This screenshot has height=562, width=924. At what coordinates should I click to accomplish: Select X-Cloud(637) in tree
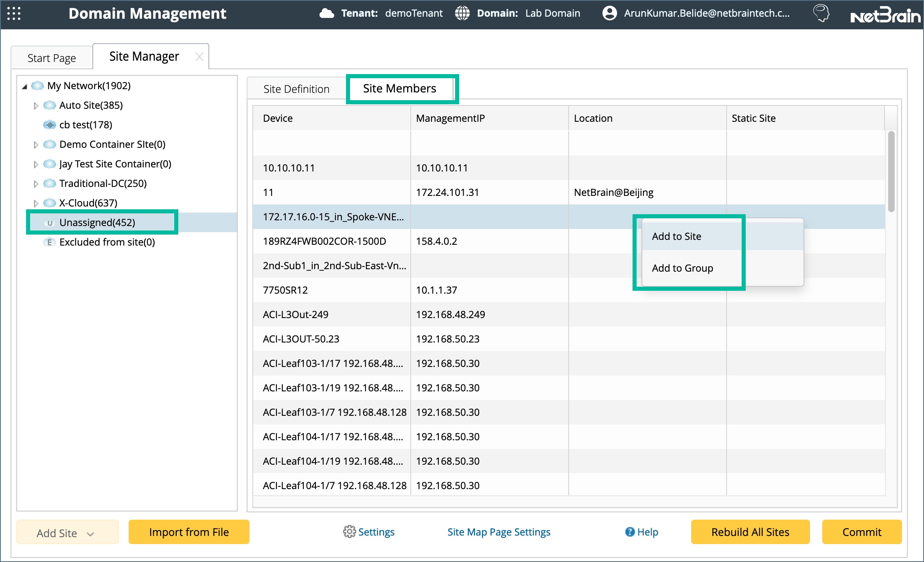pos(88,203)
